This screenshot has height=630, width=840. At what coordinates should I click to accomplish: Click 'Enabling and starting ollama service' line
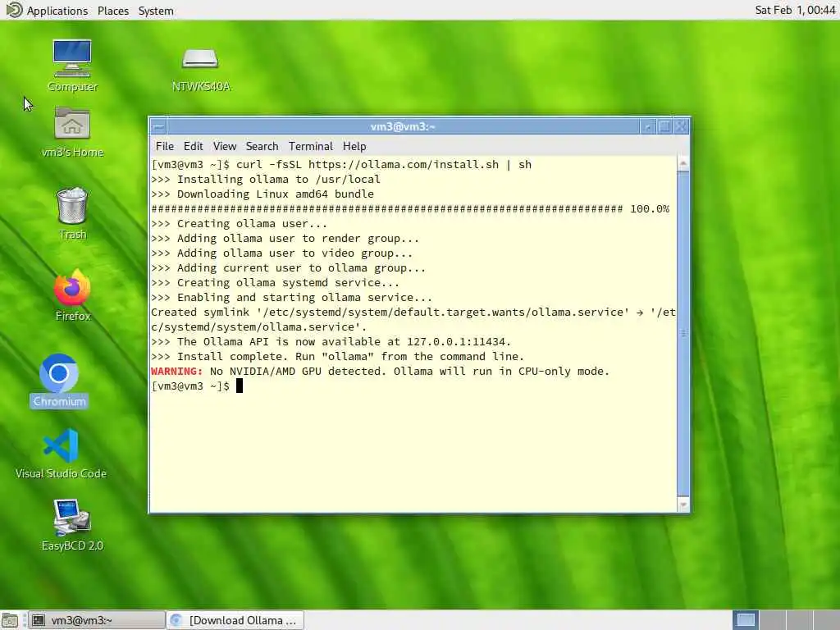291,297
